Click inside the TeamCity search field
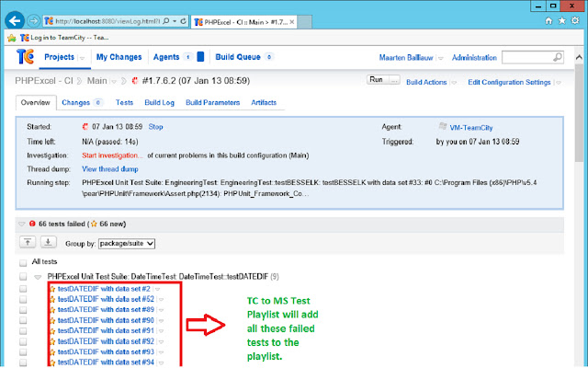 pyautogui.click(x=527, y=57)
